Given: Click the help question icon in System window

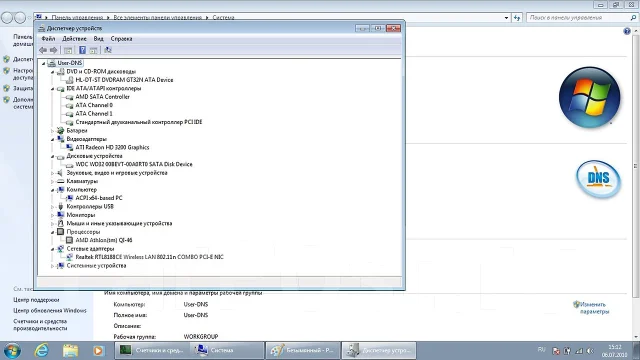Looking at the screenshot, I should [627, 31].
